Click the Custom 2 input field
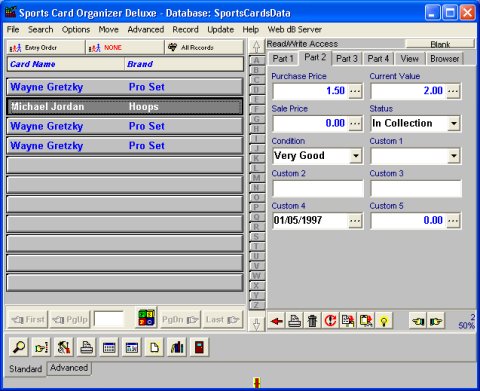Screen dimensions: 480x391 318,188
